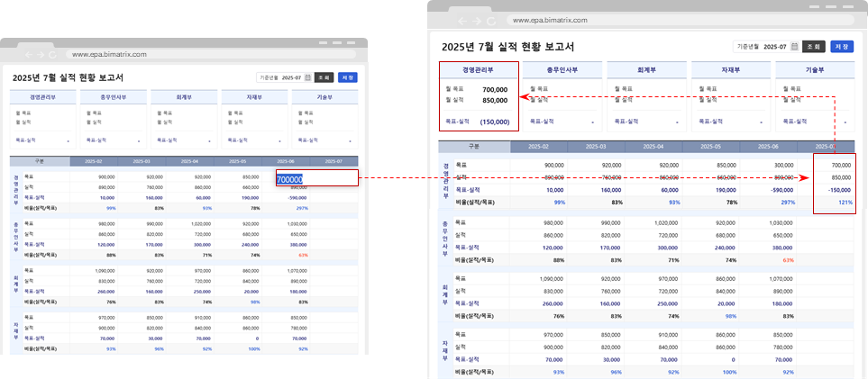Select the 총무인사부 card header in the right window

562,70
